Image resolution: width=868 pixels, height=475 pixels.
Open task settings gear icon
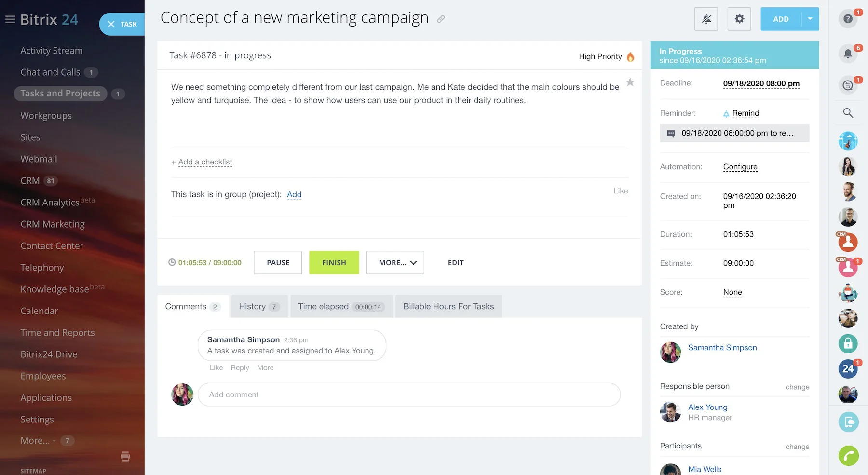pyautogui.click(x=739, y=19)
